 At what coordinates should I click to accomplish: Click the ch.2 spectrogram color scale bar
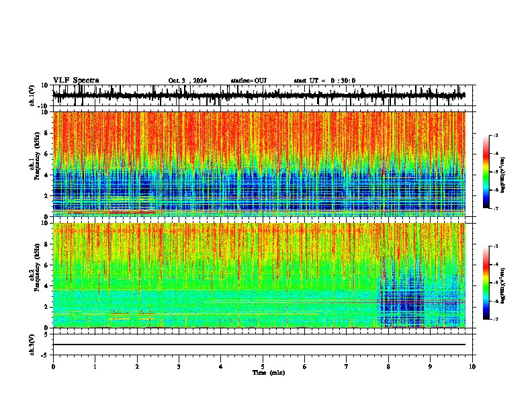pyautogui.click(x=486, y=283)
